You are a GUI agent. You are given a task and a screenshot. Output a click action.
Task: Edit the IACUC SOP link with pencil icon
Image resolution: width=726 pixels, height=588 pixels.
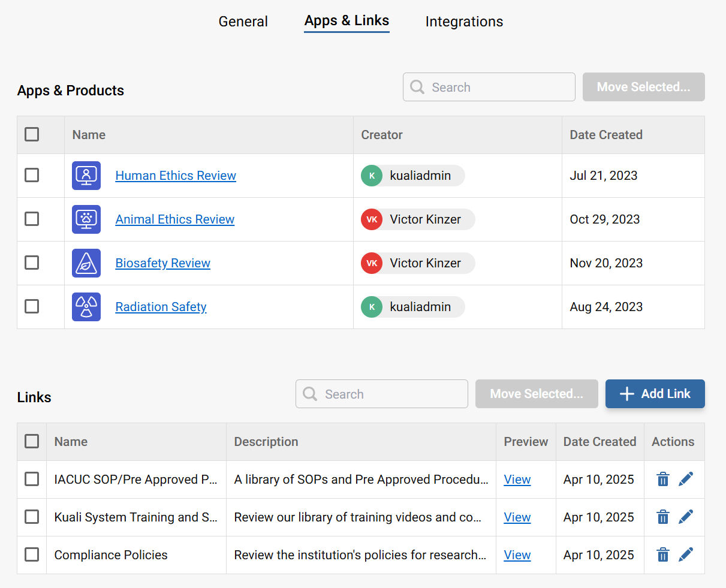click(686, 478)
